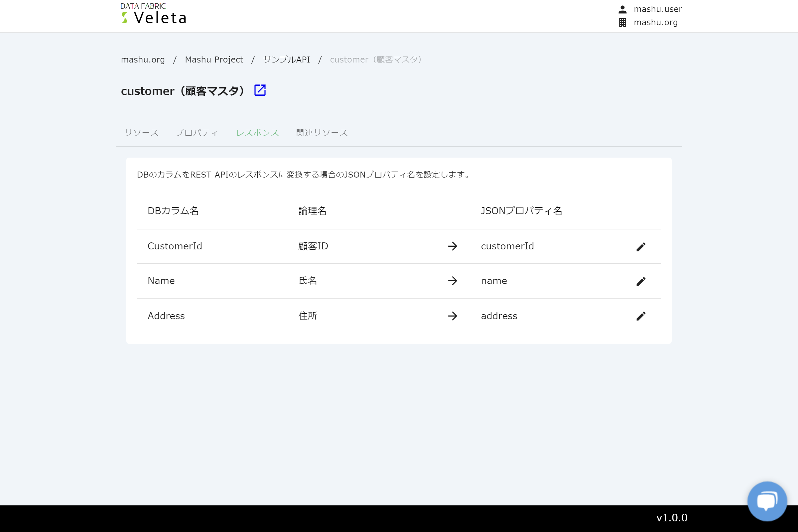798x532 pixels.
Task: Open the プロパティ tab
Action: pos(197,133)
